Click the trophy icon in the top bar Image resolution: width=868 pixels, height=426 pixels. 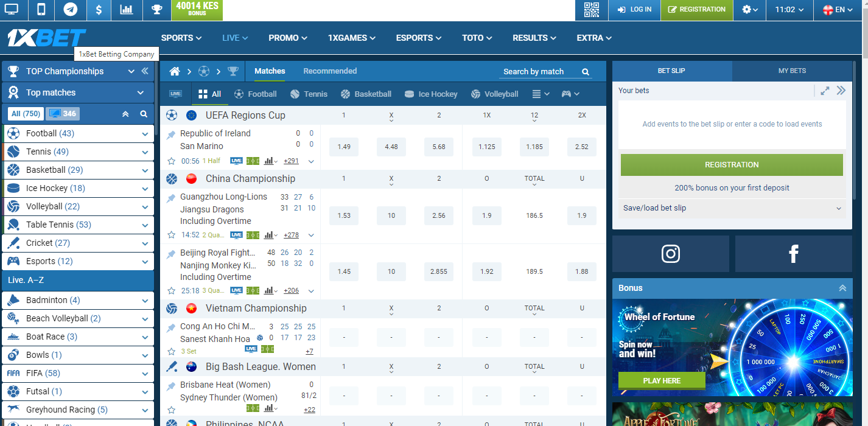coord(157,9)
